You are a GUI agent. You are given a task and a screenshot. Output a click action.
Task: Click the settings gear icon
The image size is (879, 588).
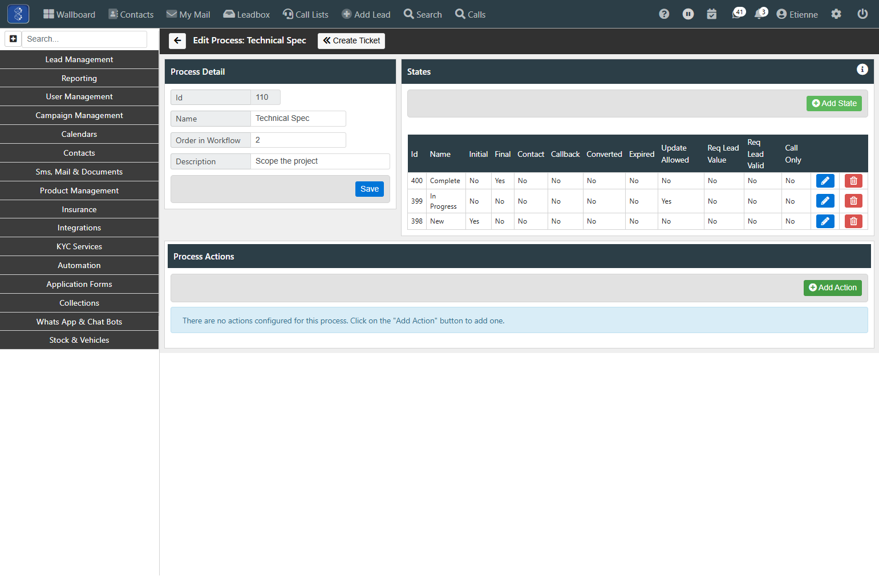836,14
